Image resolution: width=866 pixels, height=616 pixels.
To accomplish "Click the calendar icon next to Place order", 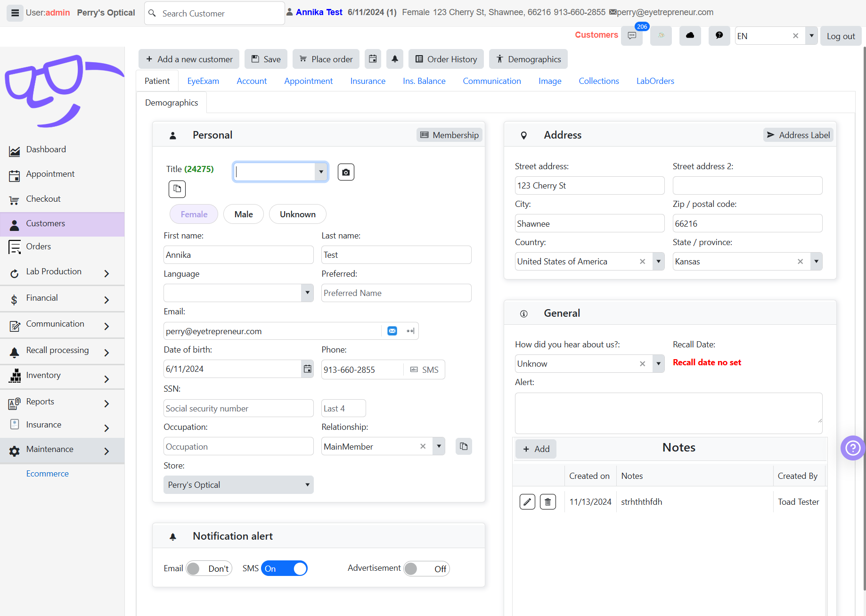I will (x=373, y=59).
